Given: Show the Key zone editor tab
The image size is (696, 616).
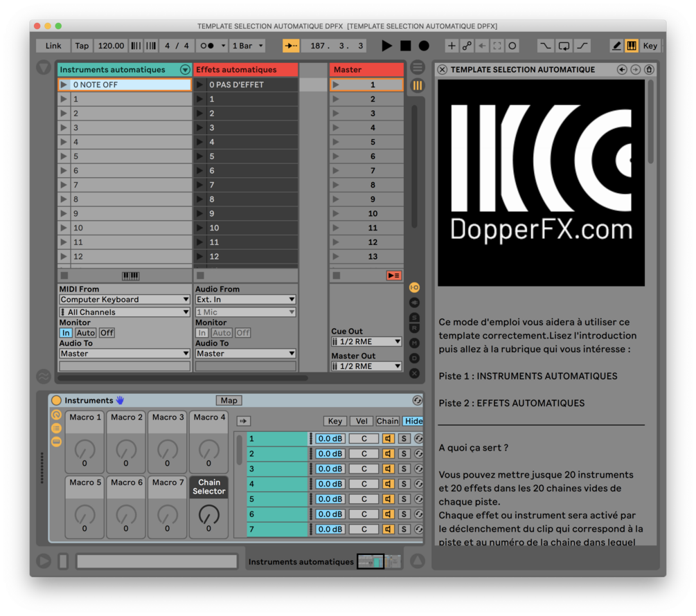Looking at the screenshot, I should click(x=335, y=422).
